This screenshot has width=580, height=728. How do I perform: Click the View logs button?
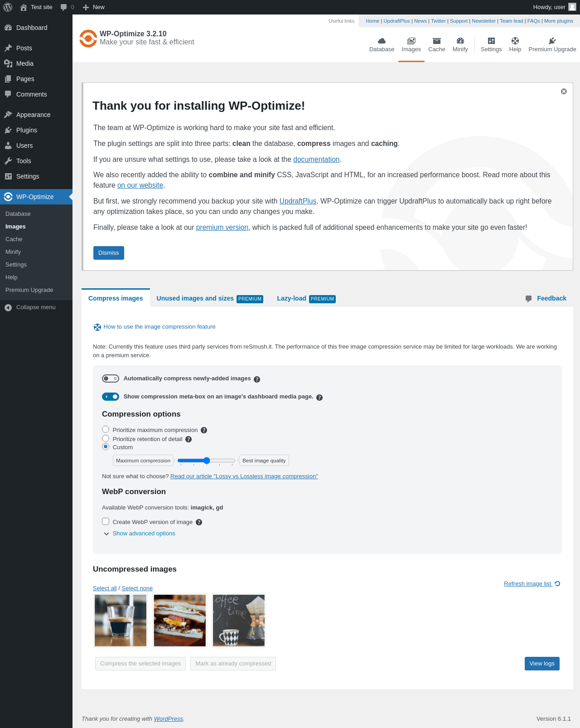coord(542,664)
